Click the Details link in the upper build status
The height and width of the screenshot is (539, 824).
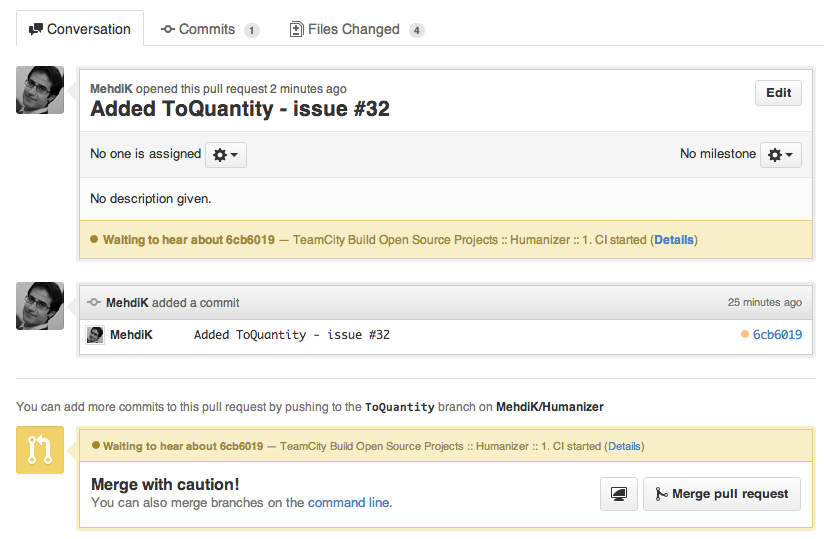coord(674,240)
